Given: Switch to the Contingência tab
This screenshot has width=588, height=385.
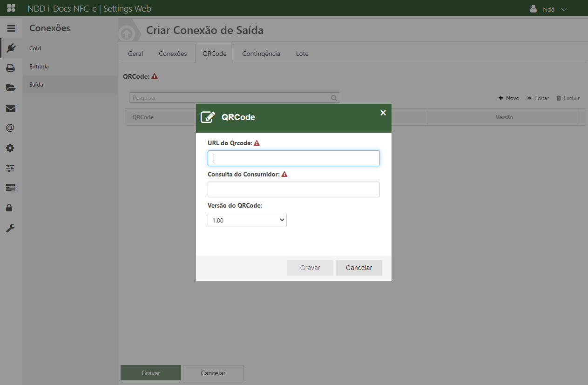Looking at the screenshot, I should tap(261, 54).
